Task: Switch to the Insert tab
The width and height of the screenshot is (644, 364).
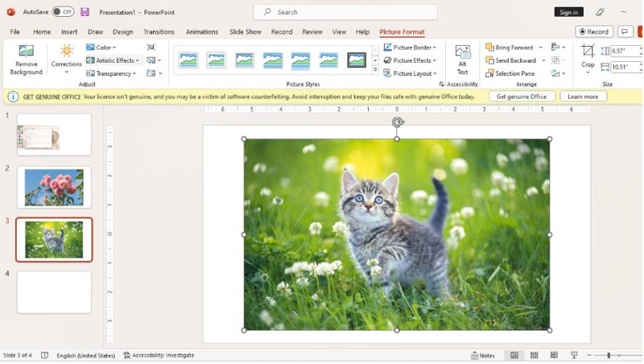Action: point(69,31)
